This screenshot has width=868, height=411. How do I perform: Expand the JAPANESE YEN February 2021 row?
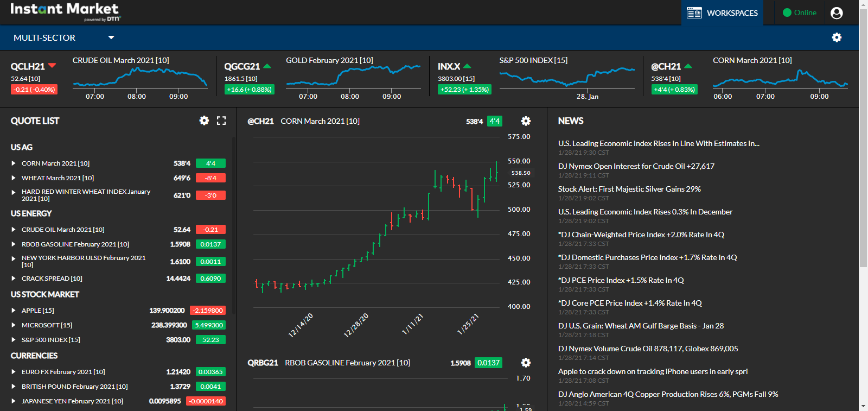(x=14, y=401)
